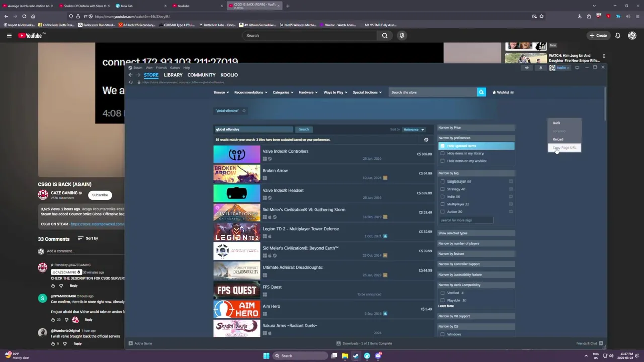Image resolution: width=644 pixels, height=362 pixels.
Task: Select Reload in the context menu
Action: click(x=558, y=139)
